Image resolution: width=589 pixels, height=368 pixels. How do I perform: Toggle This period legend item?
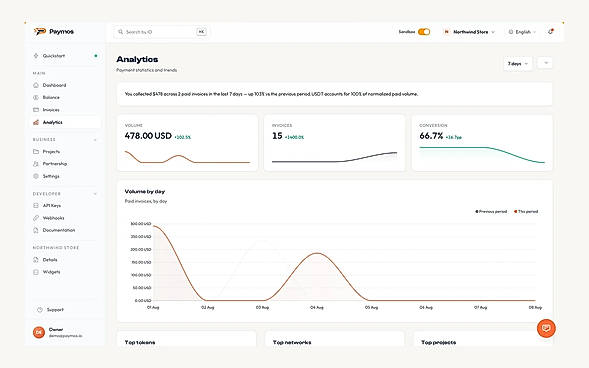pyautogui.click(x=526, y=211)
